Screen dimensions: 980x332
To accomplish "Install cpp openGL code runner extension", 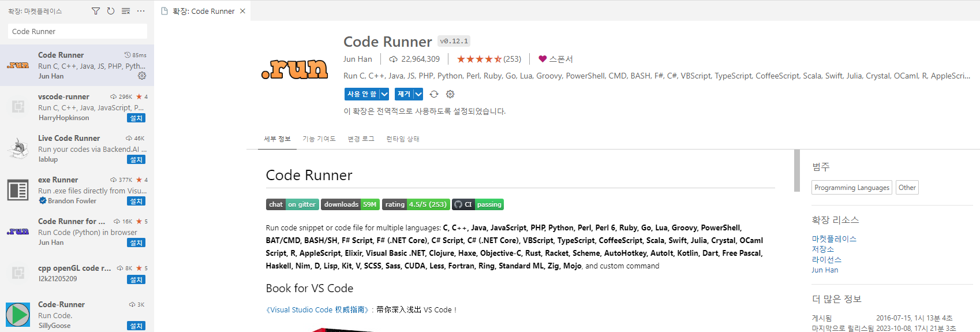I will [x=136, y=279].
